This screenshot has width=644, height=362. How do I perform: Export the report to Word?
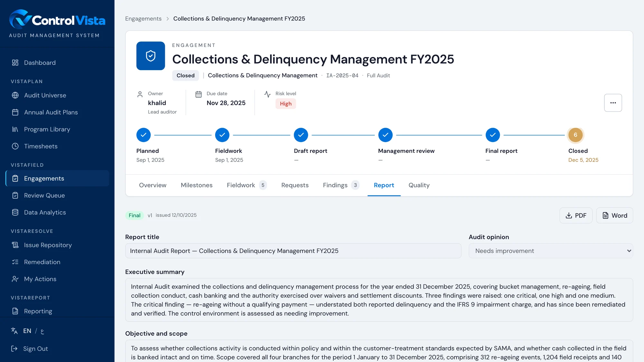pyautogui.click(x=614, y=215)
